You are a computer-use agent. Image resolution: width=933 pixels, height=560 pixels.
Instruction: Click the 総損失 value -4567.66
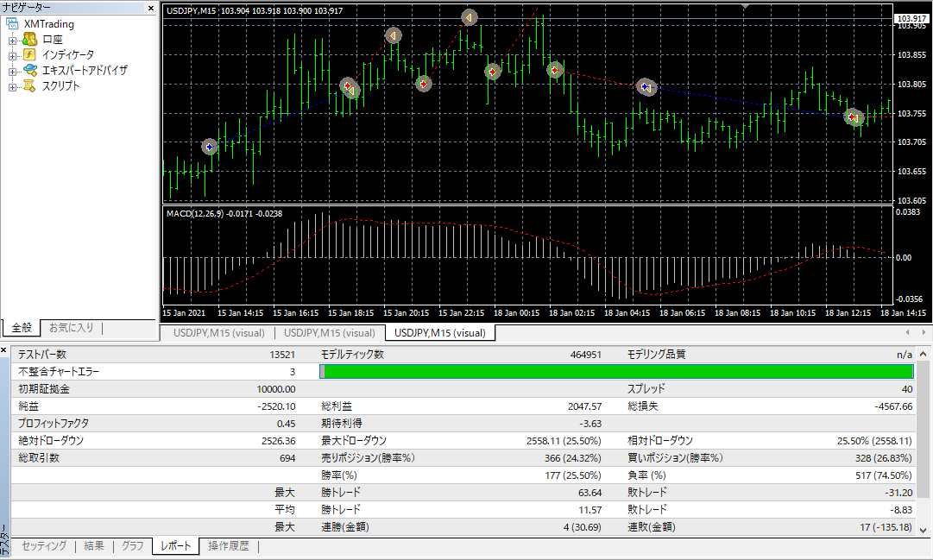(893, 406)
